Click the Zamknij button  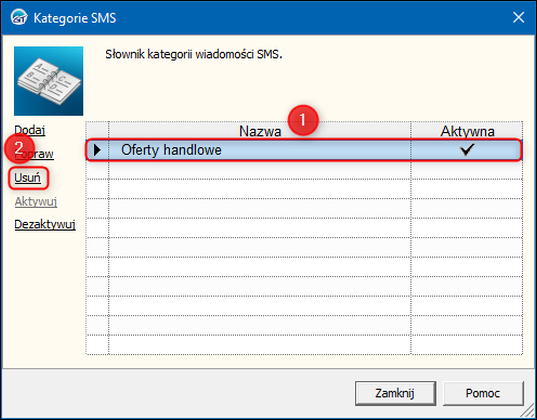point(395,393)
